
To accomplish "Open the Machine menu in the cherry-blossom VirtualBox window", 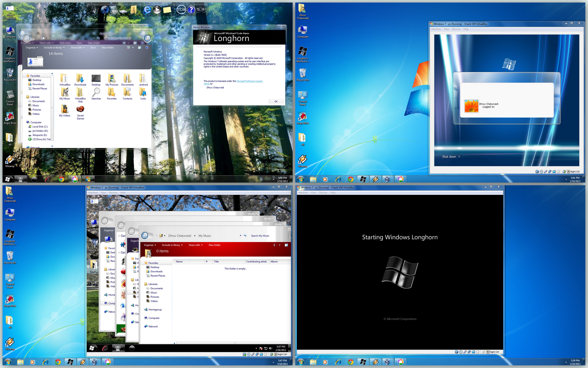I will point(93,193).
